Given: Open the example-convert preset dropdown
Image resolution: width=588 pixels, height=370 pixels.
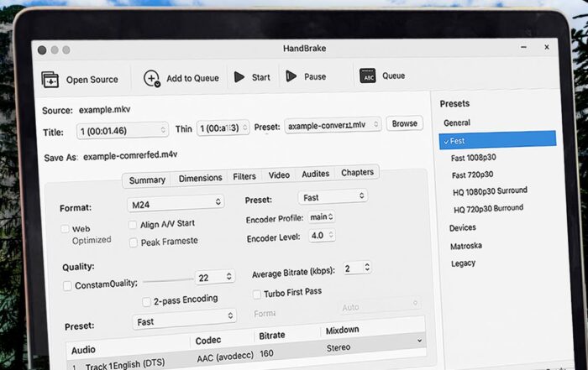Looking at the screenshot, I should pyautogui.click(x=333, y=125).
